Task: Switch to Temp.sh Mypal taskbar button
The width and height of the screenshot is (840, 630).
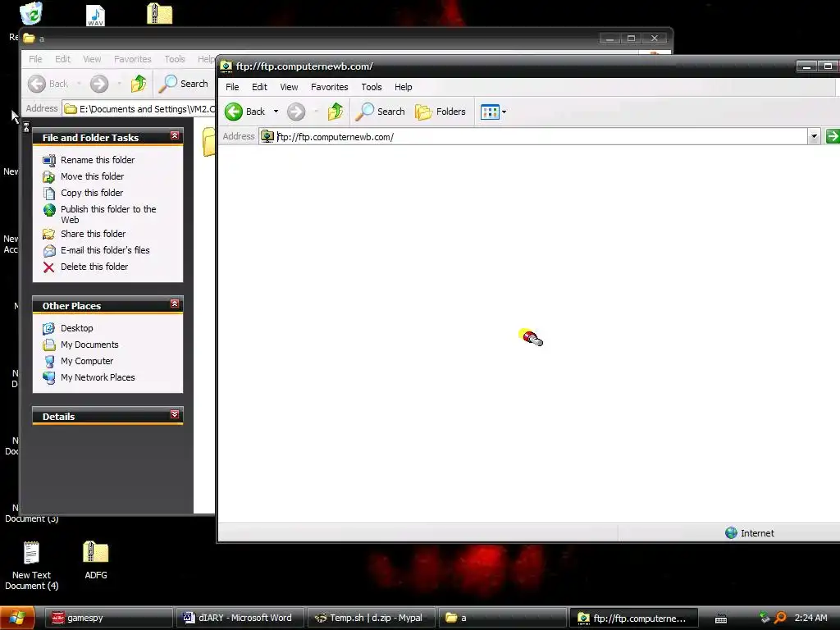Action: pos(372,618)
